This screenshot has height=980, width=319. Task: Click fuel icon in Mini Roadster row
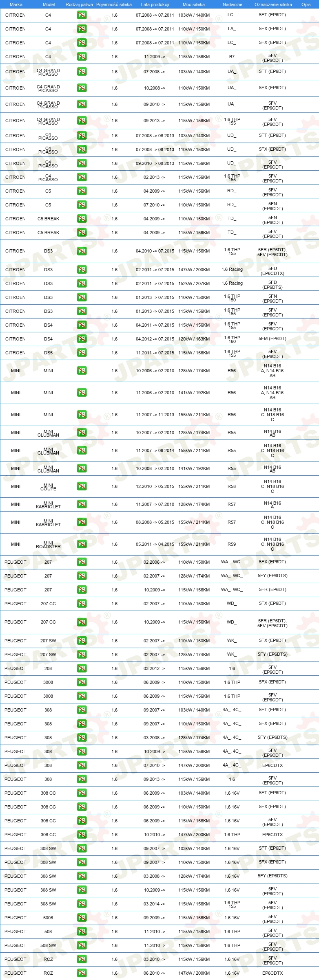click(x=82, y=544)
